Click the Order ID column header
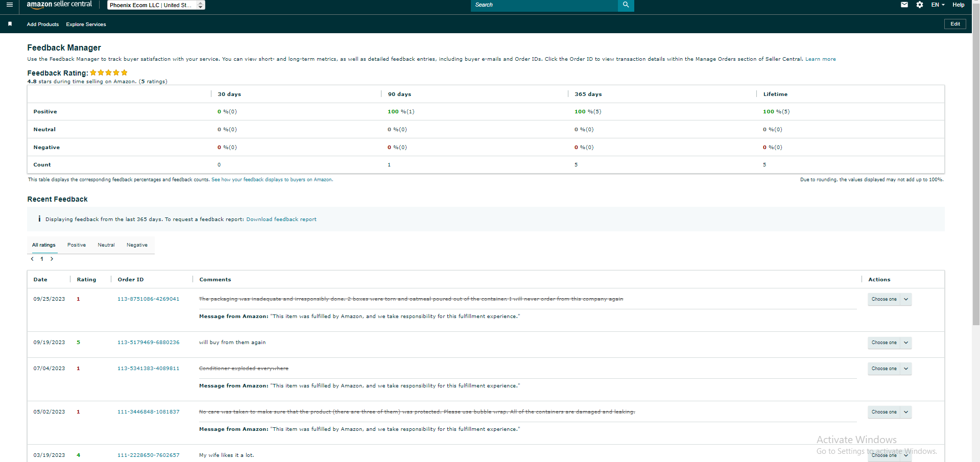980x462 pixels. coord(131,280)
